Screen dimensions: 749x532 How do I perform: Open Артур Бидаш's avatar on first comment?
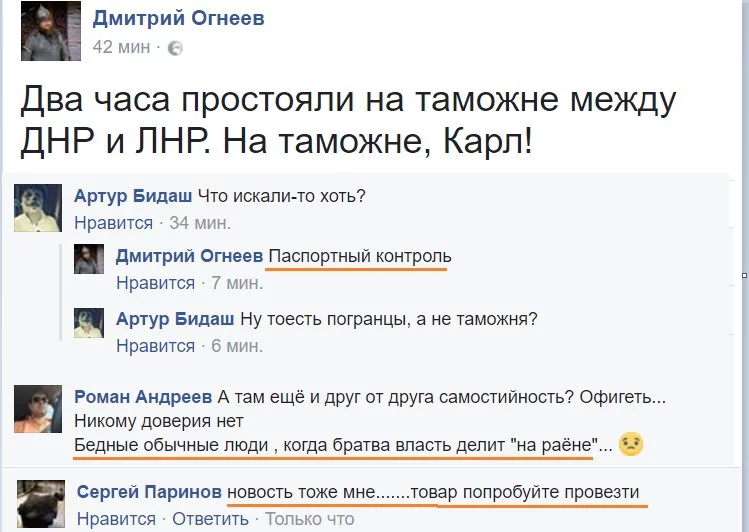click(37, 208)
